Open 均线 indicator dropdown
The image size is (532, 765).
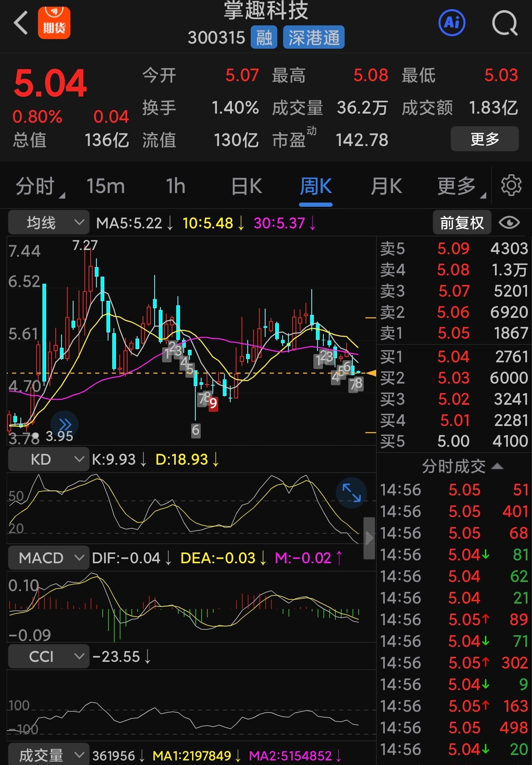pos(49,223)
